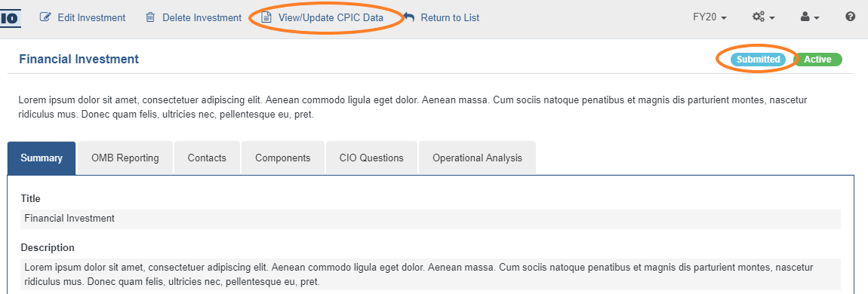The image size is (868, 294).
Task: Click Return to List link
Action: 450,17
